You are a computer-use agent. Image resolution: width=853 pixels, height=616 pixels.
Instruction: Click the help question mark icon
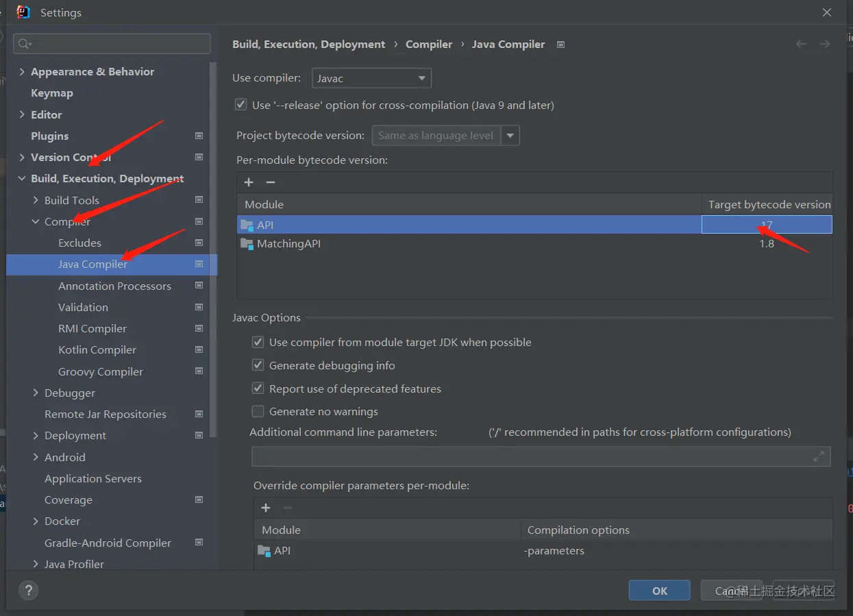click(28, 590)
